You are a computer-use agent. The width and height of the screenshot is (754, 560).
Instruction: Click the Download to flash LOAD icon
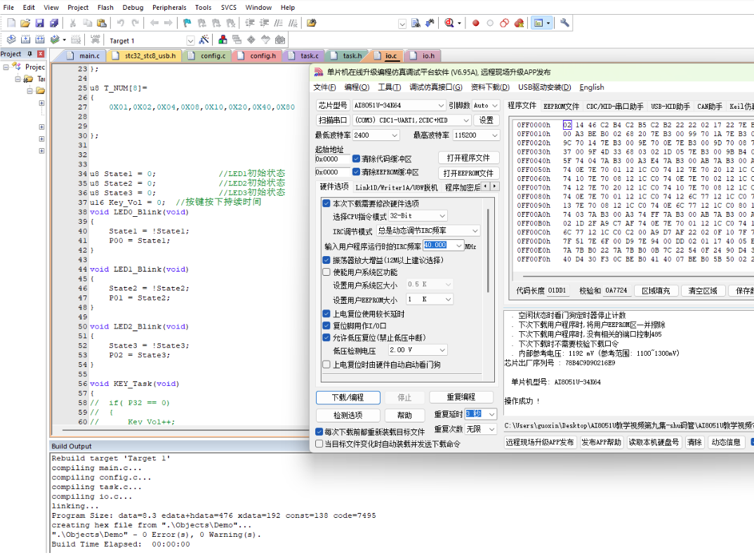pos(95,40)
